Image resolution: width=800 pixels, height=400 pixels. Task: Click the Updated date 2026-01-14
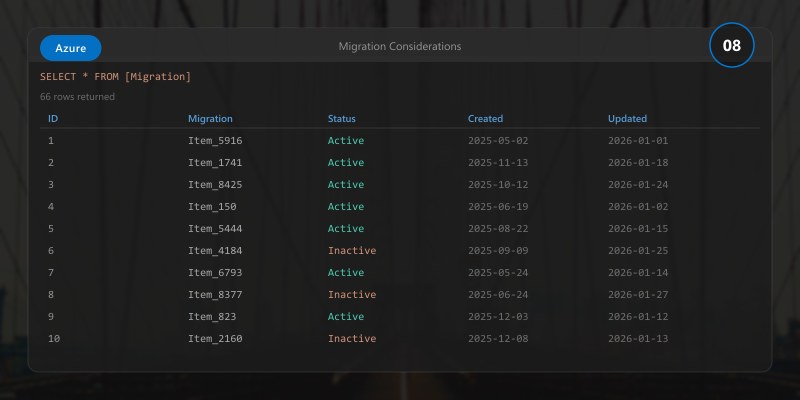[638, 272]
